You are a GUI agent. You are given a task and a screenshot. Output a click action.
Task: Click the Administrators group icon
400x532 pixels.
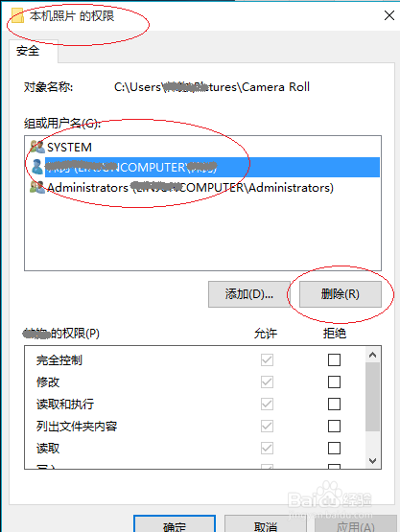tap(37, 187)
